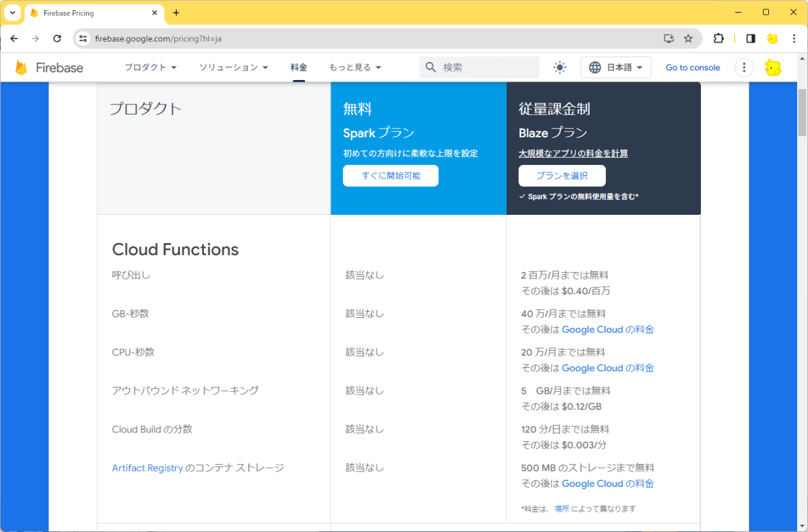808x532 pixels.
Task: Click the browser address bar URL
Action: click(x=158, y=38)
